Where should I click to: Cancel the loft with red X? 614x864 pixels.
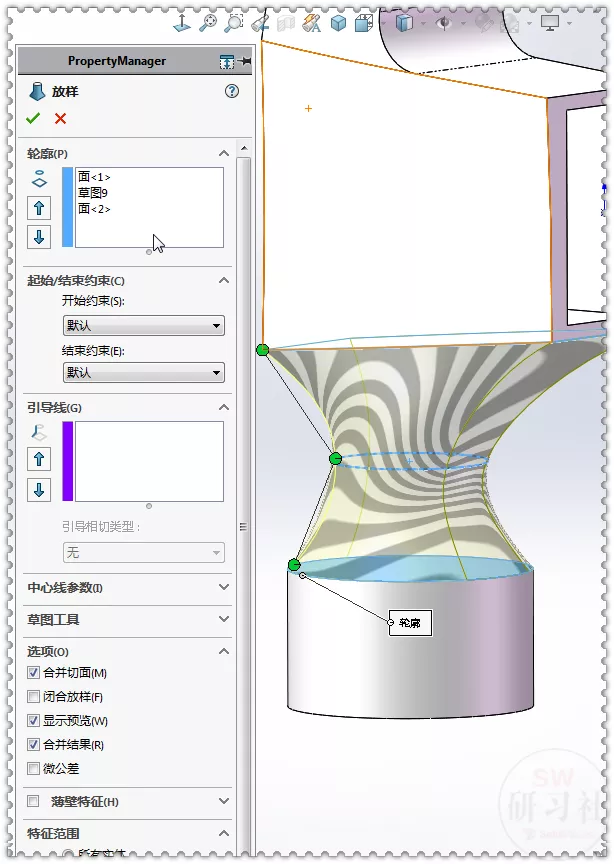(61, 118)
